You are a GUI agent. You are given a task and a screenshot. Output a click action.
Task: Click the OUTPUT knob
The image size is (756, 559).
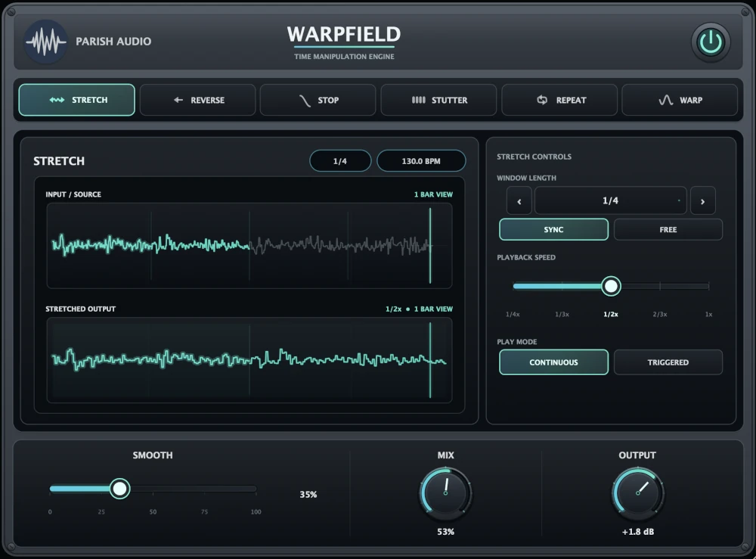tap(637, 493)
